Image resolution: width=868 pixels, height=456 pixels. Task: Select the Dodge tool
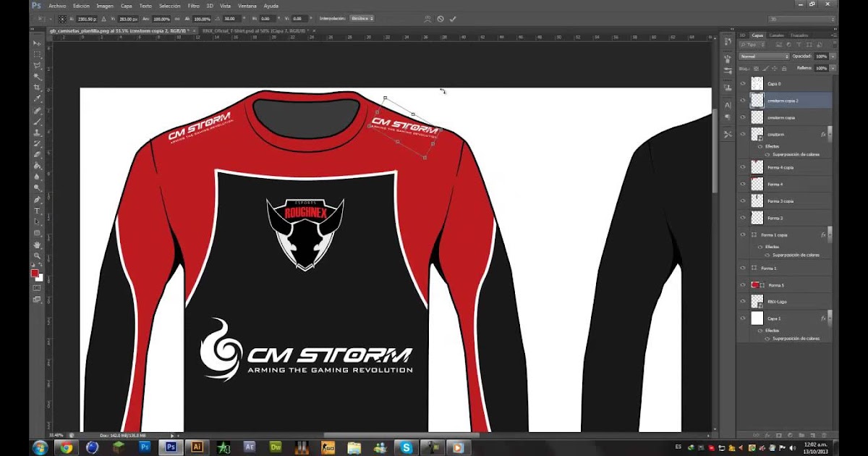pyautogui.click(x=38, y=188)
